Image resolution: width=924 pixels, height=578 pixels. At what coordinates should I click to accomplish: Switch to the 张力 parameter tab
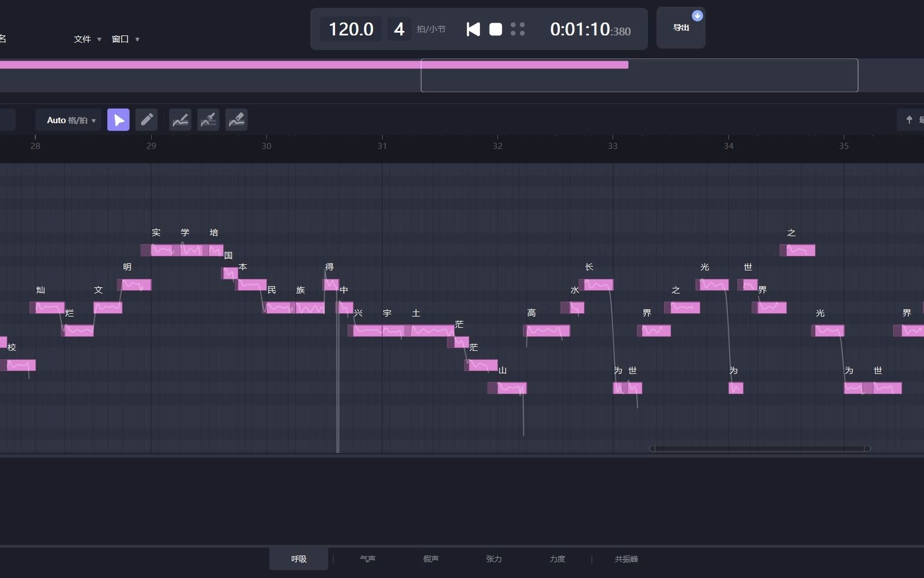[x=494, y=559]
